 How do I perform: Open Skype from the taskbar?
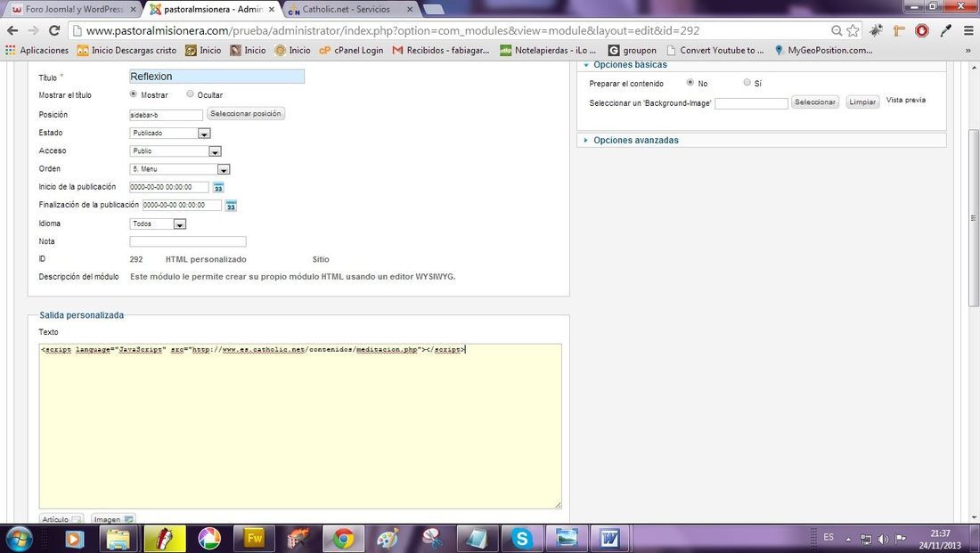coord(521,538)
